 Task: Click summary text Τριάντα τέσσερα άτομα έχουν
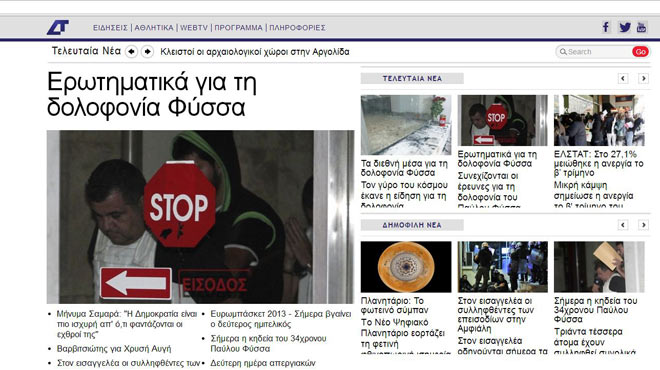click(x=595, y=340)
